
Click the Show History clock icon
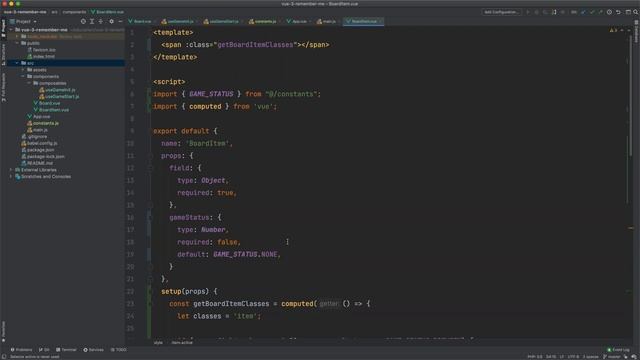pyautogui.click(x=609, y=12)
